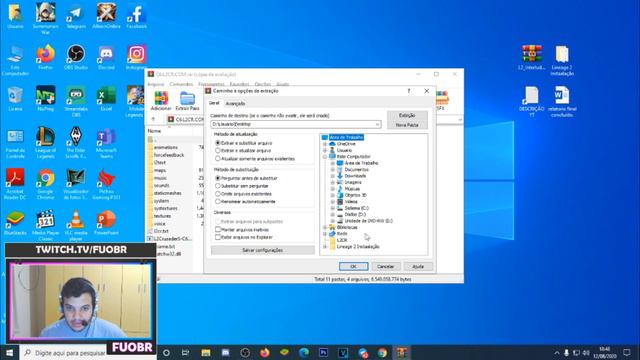Collapse the Este Computador tree node
The height and width of the screenshot is (360, 640).
click(x=325, y=156)
